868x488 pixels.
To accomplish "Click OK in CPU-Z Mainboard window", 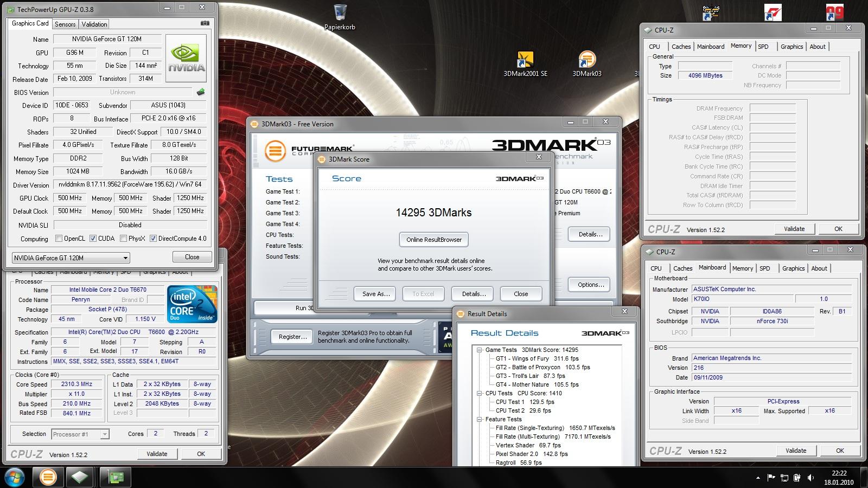I will coord(840,451).
